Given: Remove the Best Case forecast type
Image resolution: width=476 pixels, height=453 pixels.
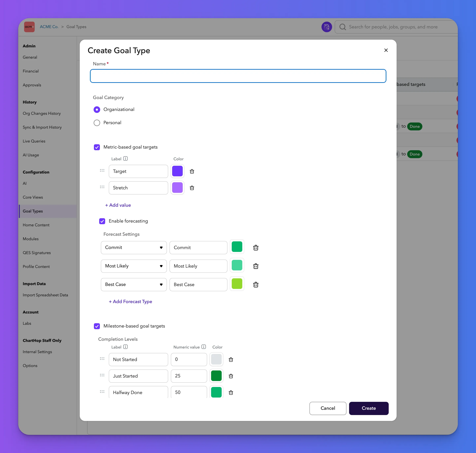Looking at the screenshot, I should 256,284.
